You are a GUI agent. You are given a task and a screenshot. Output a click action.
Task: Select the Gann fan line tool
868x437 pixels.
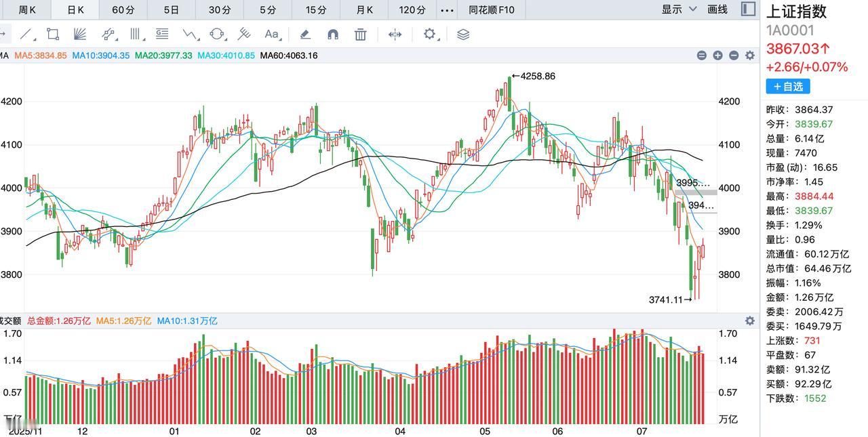click(80, 34)
